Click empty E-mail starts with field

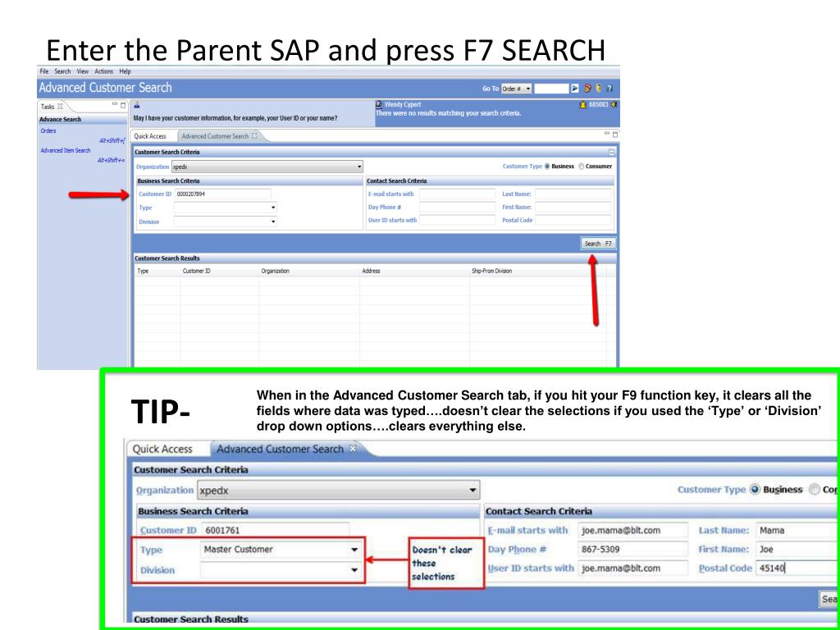[457, 194]
